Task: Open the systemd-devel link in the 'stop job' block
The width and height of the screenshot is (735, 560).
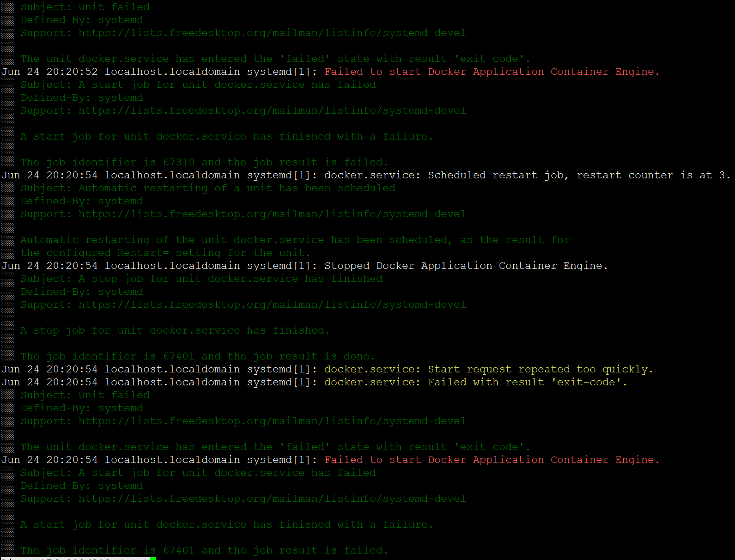Action: click(x=272, y=304)
